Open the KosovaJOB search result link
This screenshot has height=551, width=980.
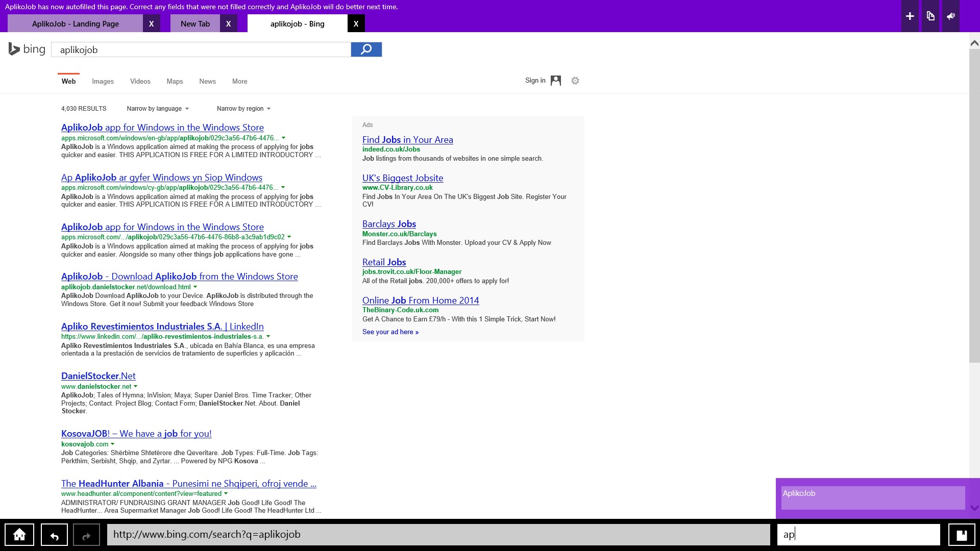click(136, 434)
